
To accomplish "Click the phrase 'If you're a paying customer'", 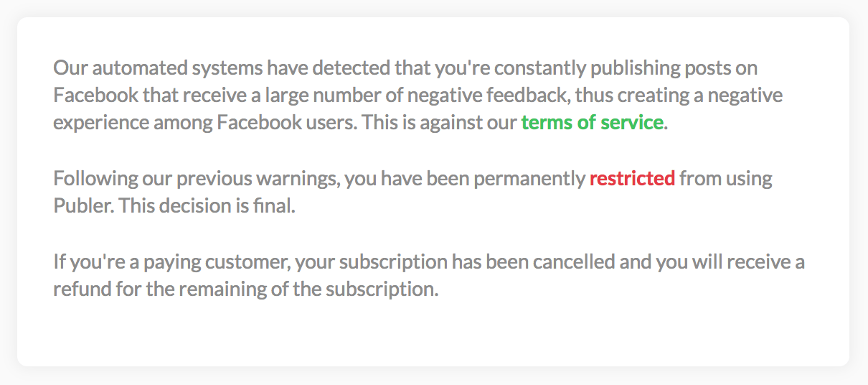I will 171,261.
